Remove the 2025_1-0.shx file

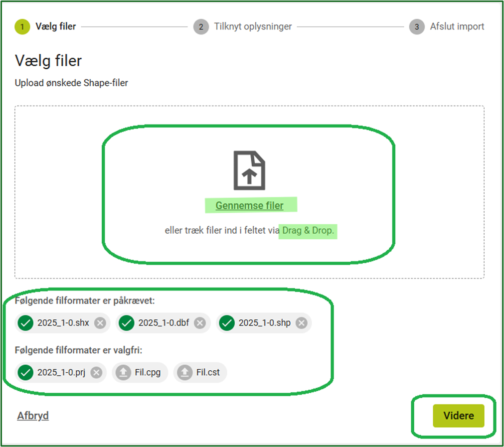tap(100, 323)
